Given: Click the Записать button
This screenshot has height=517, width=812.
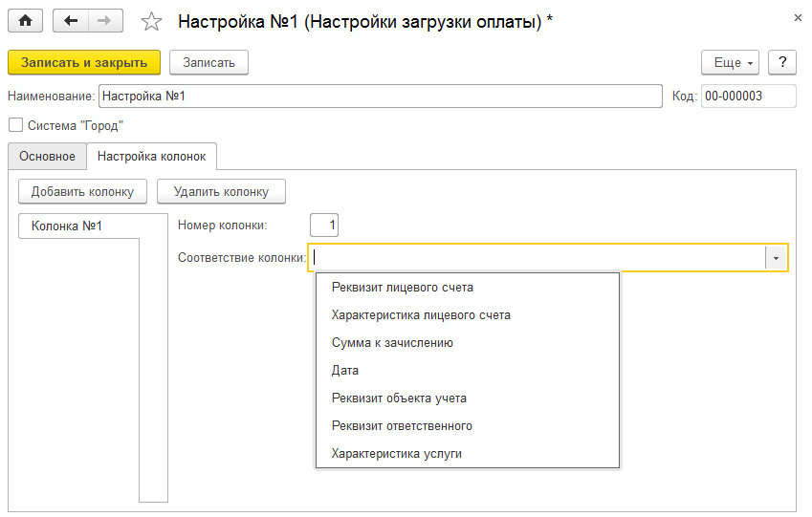Looking at the screenshot, I should pos(208,63).
